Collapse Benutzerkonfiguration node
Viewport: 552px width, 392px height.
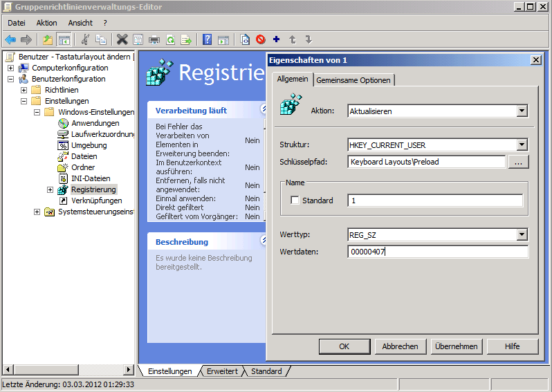[11, 79]
